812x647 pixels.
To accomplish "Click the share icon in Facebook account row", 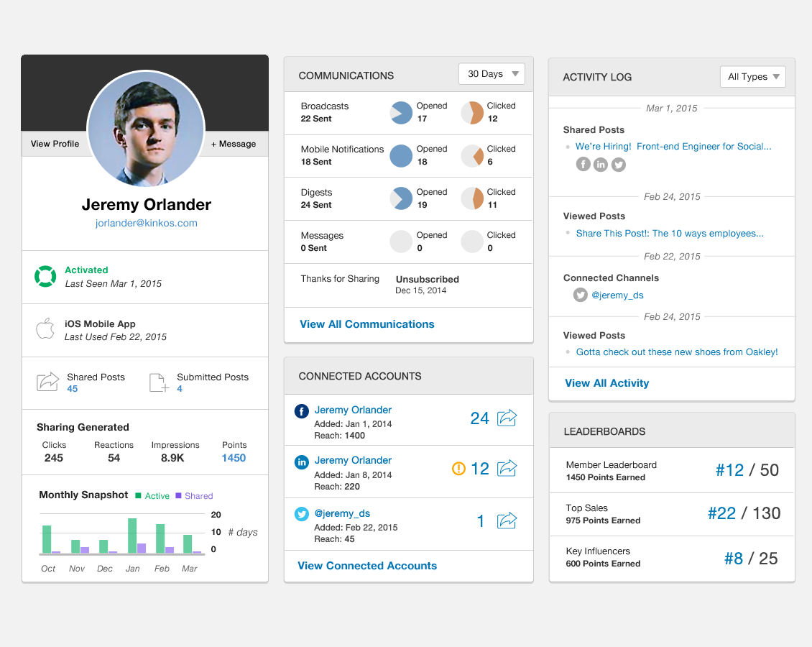I will [507, 418].
